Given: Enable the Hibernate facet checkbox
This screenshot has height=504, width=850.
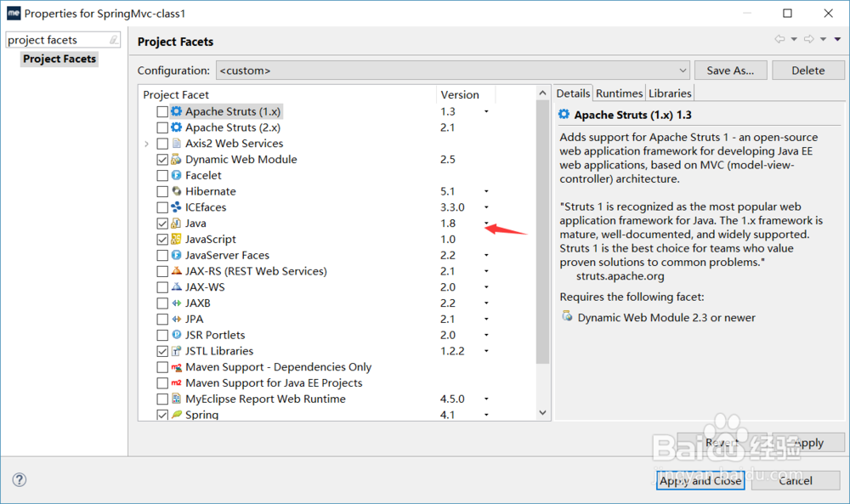Looking at the screenshot, I should tap(162, 191).
